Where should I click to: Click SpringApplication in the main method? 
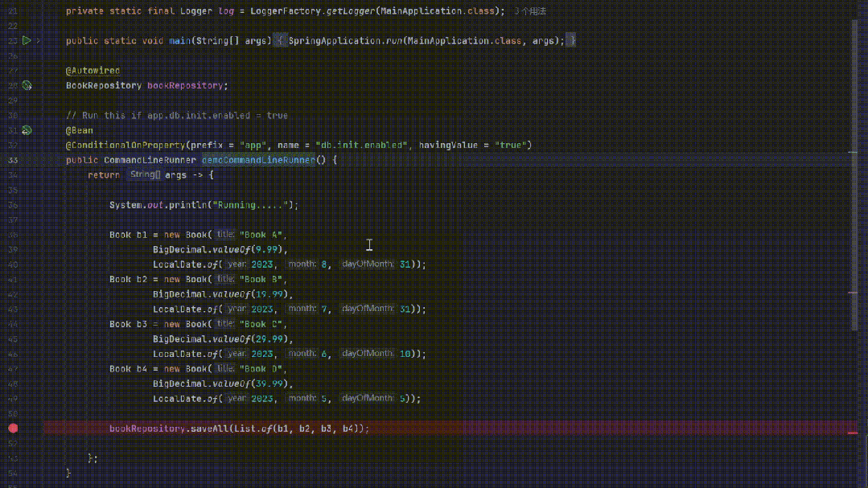pyautogui.click(x=335, y=41)
